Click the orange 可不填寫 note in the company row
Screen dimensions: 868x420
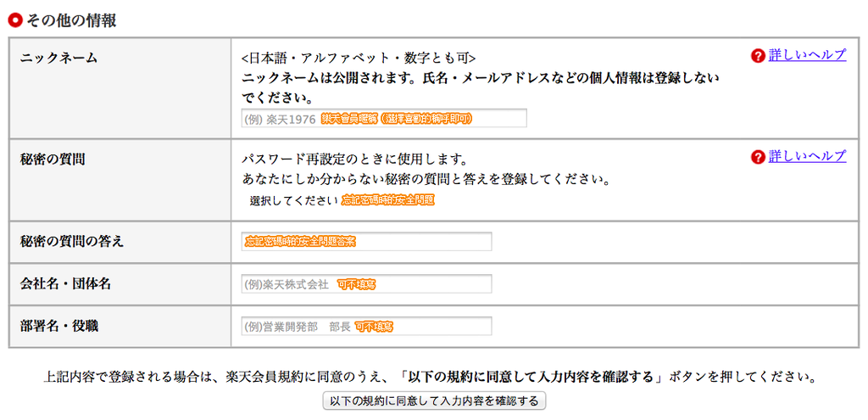coord(356,285)
